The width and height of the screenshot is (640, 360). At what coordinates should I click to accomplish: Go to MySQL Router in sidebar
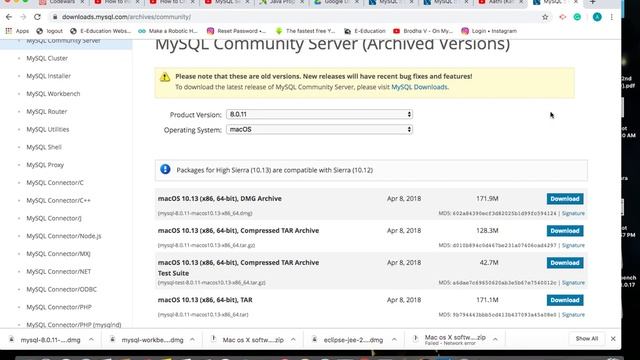coord(47,111)
